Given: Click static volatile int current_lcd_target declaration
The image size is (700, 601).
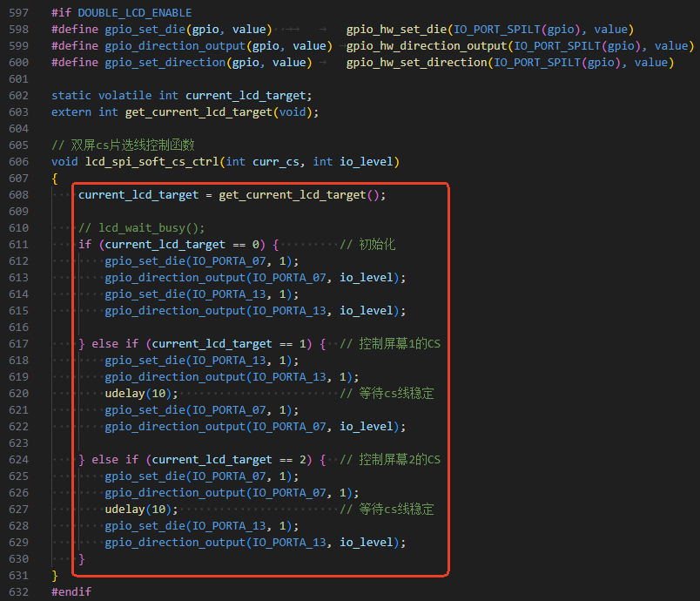Looking at the screenshot, I should coord(182,96).
